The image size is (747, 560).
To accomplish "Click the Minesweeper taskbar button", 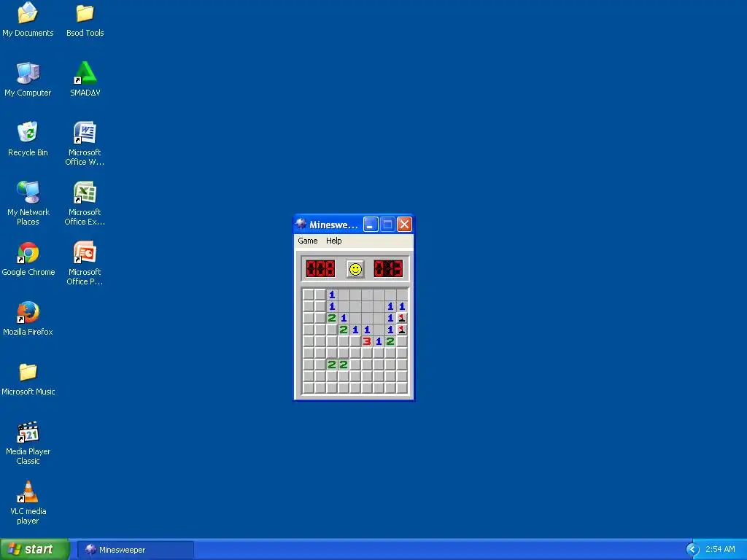I will [135, 550].
